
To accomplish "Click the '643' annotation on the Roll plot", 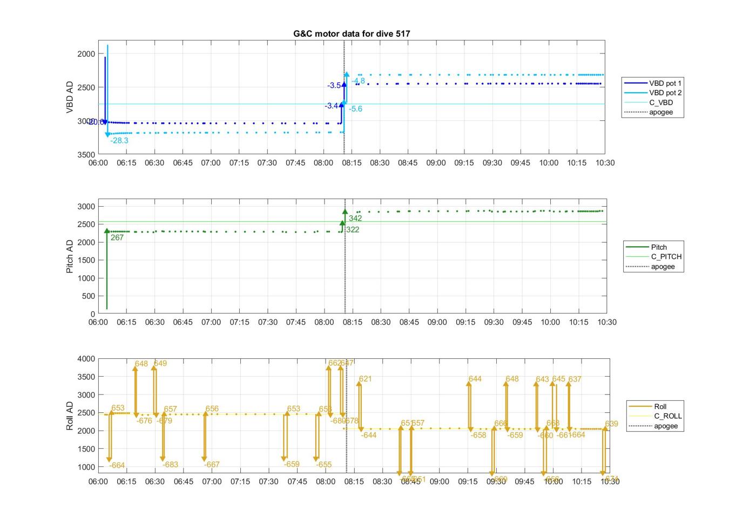I will (543, 380).
